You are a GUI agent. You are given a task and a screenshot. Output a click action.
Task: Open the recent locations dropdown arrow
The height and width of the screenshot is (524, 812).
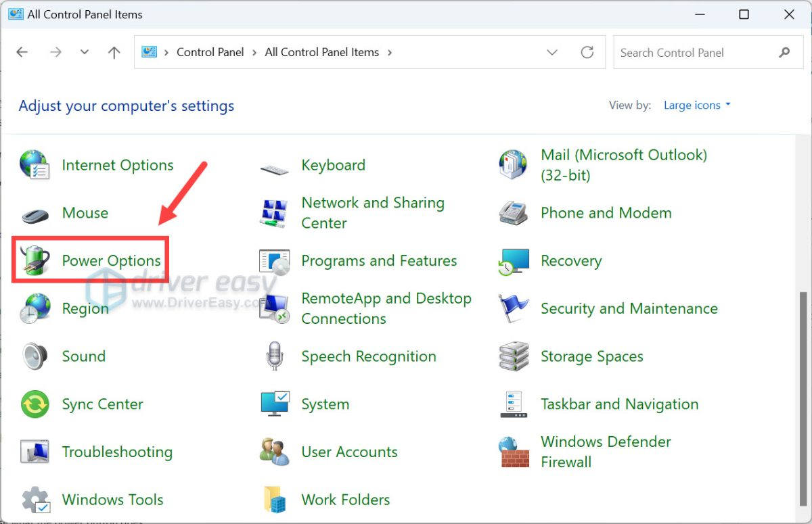pyautogui.click(x=85, y=52)
